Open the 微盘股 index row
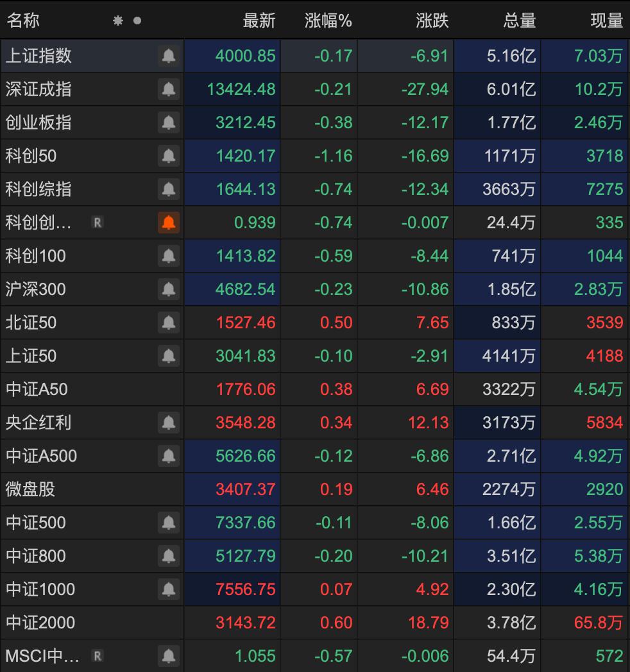Screen dimensions: 630x672 coord(31,489)
